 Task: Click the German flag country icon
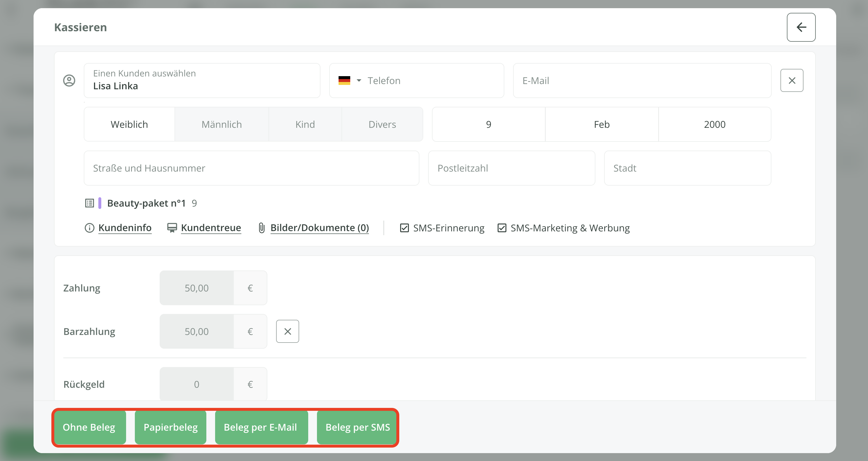(x=344, y=81)
